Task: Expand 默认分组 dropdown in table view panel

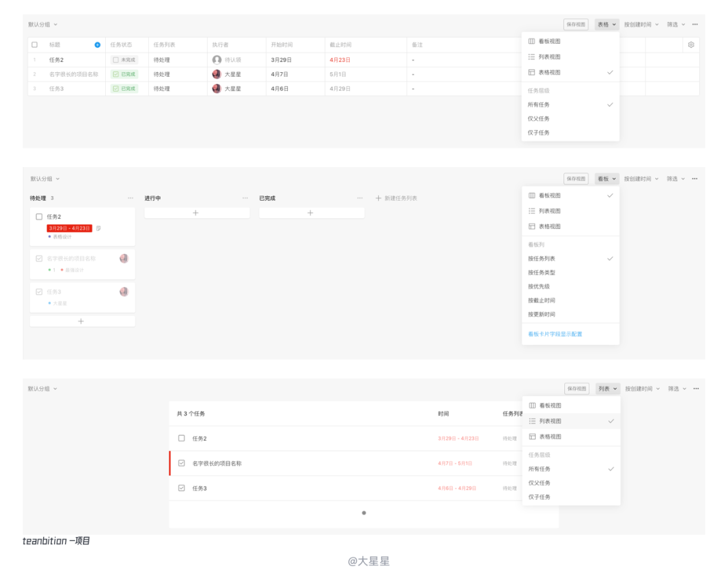Action: 42,25
